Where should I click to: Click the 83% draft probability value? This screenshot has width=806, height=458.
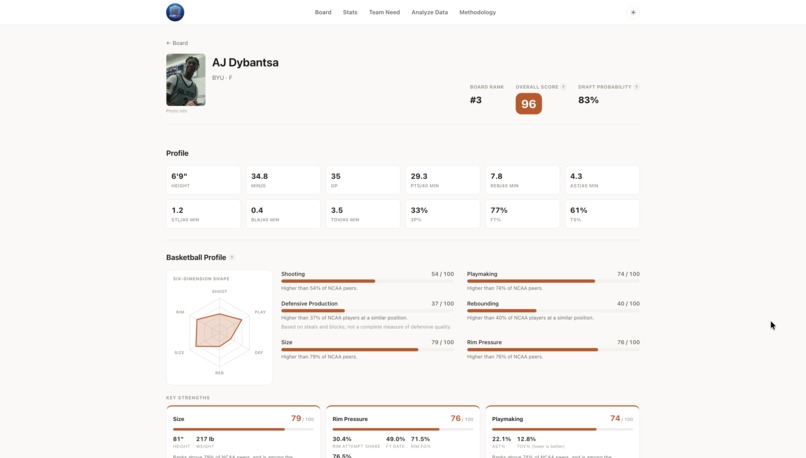[x=588, y=100]
